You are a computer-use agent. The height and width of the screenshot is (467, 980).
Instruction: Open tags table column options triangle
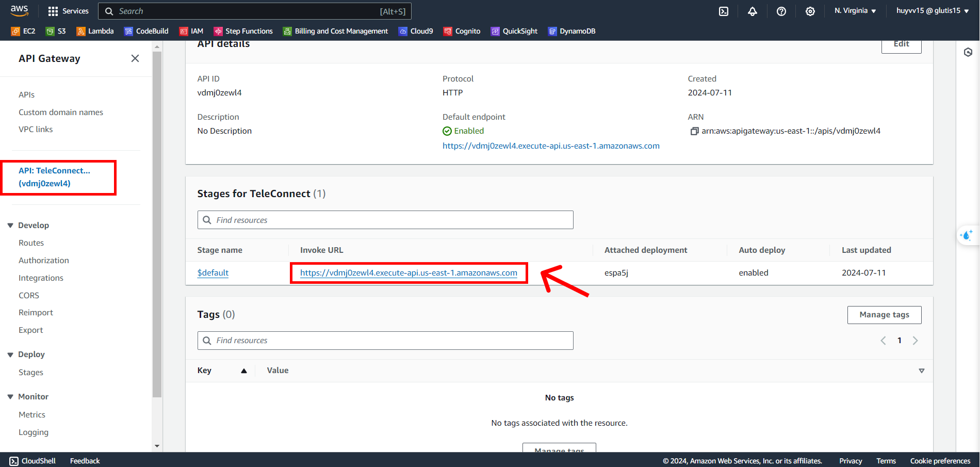tap(922, 371)
